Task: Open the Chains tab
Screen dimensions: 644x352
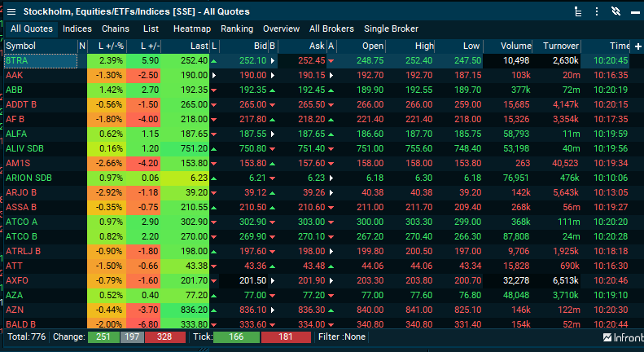Action: point(116,29)
